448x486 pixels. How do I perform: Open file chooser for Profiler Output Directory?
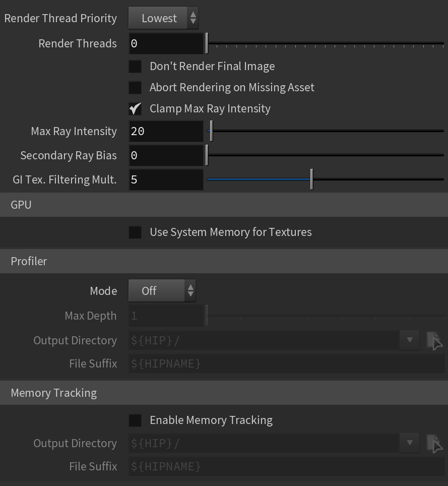(x=435, y=340)
